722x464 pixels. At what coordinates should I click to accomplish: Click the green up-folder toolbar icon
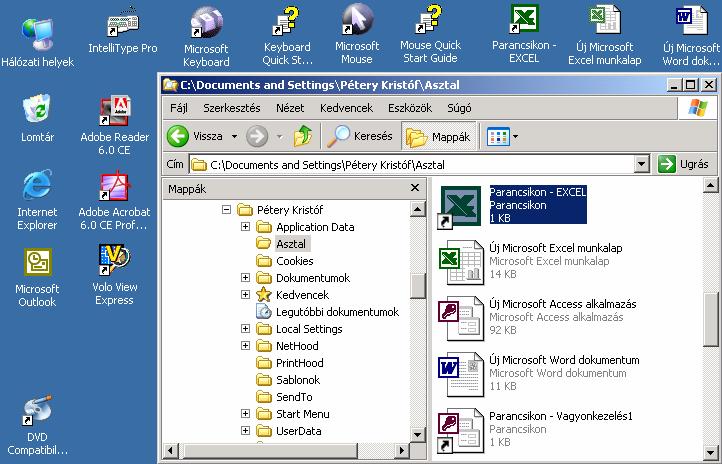click(303, 136)
